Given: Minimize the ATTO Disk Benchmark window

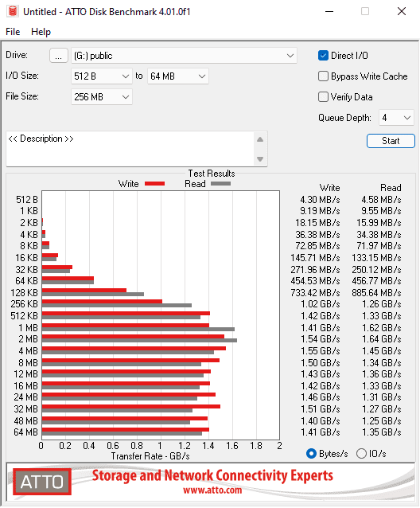Looking at the screenshot, I should pyautogui.click(x=329, y=12).
